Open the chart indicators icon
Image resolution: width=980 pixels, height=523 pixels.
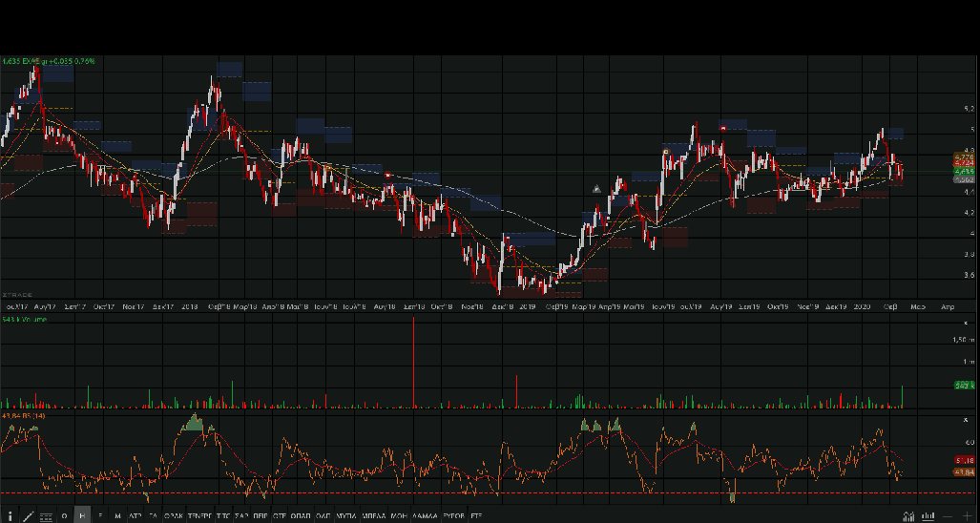coord(908,516)
